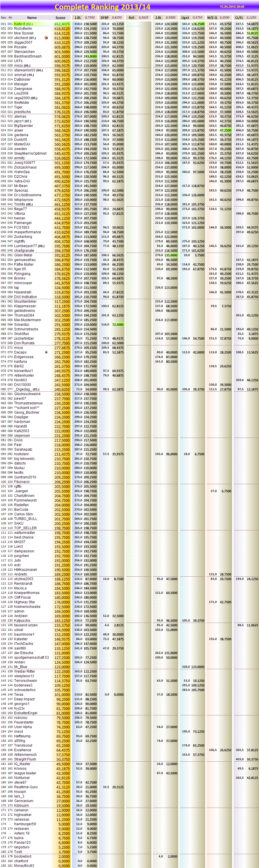The height and width of the screenshot is (868, 259).
Task: Select the name 'Fibonacci.'
Action: click(22, 482)
